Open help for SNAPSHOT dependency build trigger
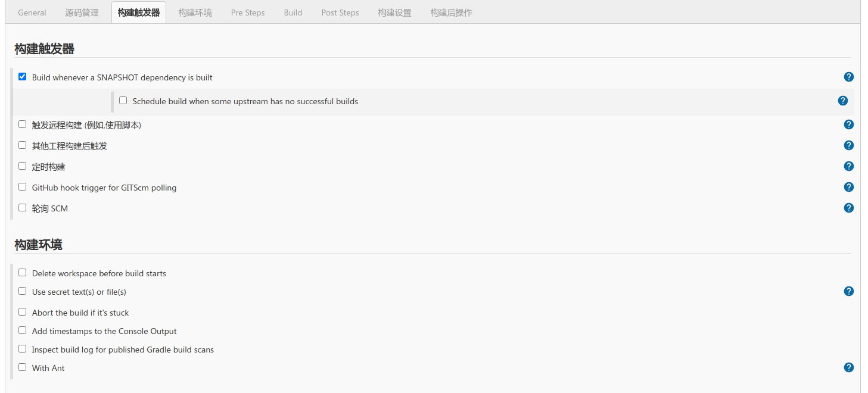 (x=849, y=77)
